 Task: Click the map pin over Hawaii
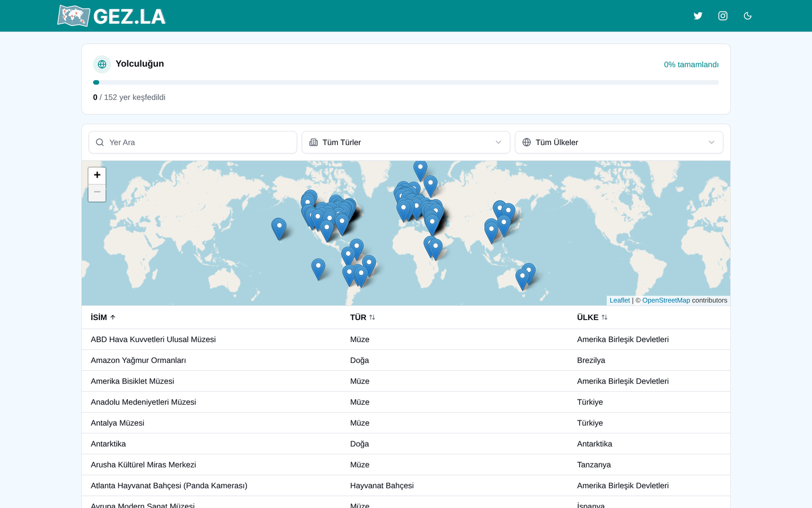tap(279, 229)
